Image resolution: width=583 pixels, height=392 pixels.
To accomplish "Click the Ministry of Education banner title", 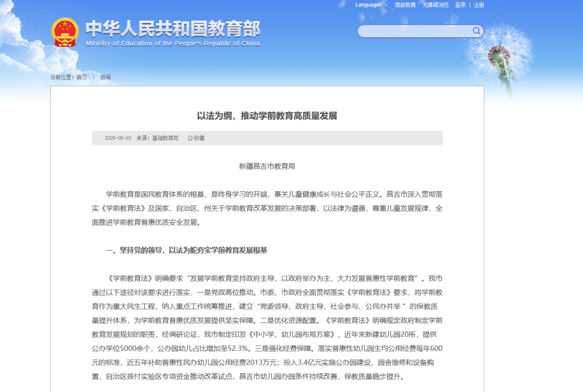I will click(173, 31).
